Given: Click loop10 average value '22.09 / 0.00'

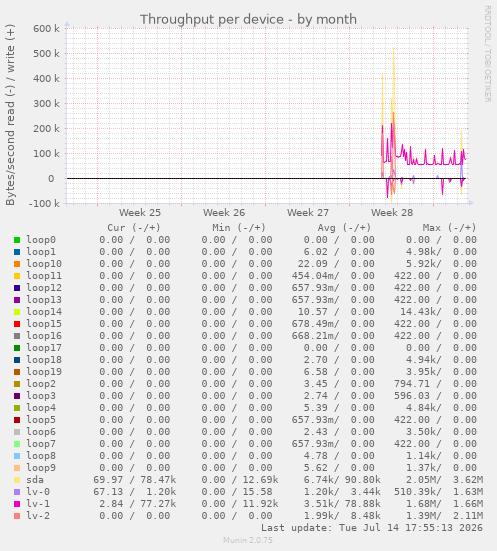Looking at the screenshot, I should [x=336, y=264].
